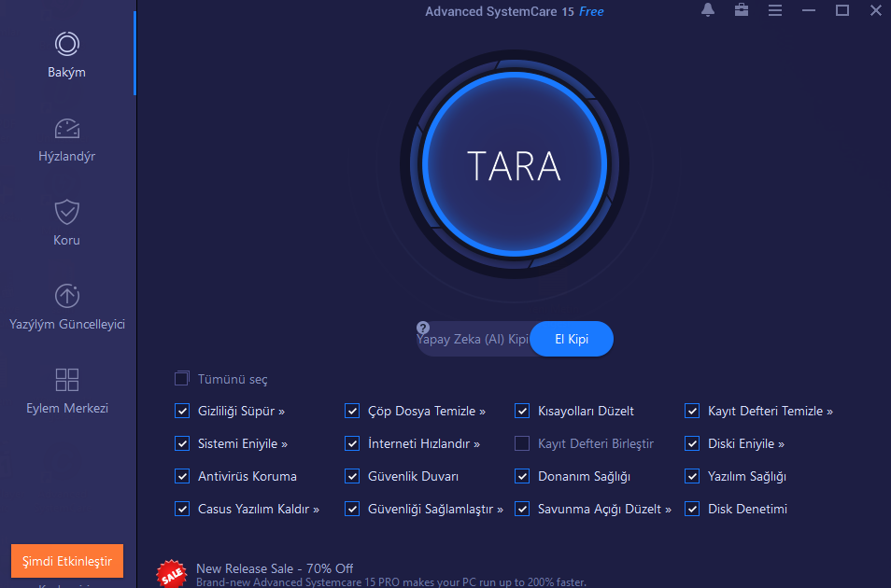Uncheck Kayıt Defteri Temizle checkbox
The width and height of the screenshot is (891, 588).
point(691,411)
